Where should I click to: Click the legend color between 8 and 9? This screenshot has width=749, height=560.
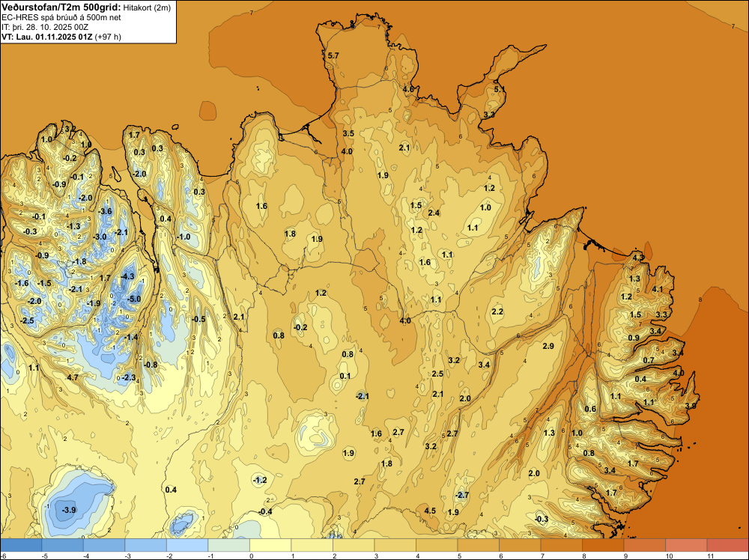tap(603, 545)
